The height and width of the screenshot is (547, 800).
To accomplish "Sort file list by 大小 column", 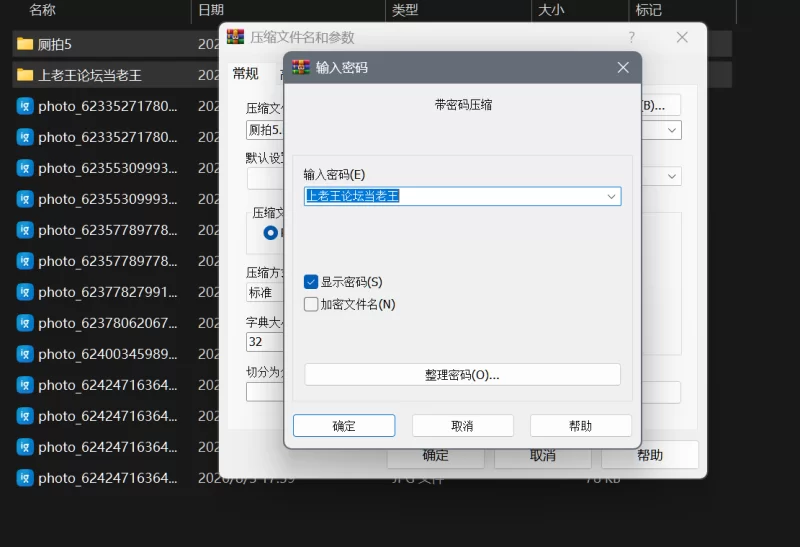I will pos(551,10).
